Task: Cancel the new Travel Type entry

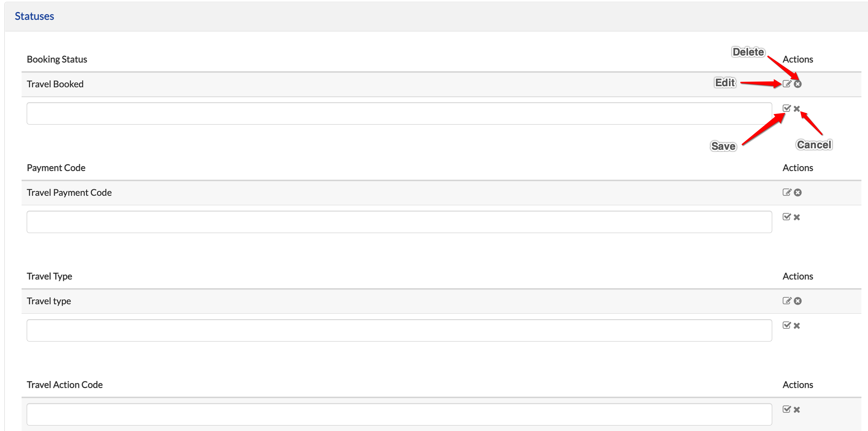Action: [797, 325]
